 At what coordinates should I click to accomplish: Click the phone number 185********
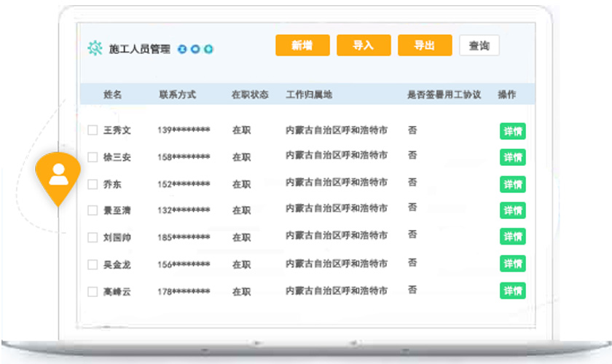(x=184, y=237)
